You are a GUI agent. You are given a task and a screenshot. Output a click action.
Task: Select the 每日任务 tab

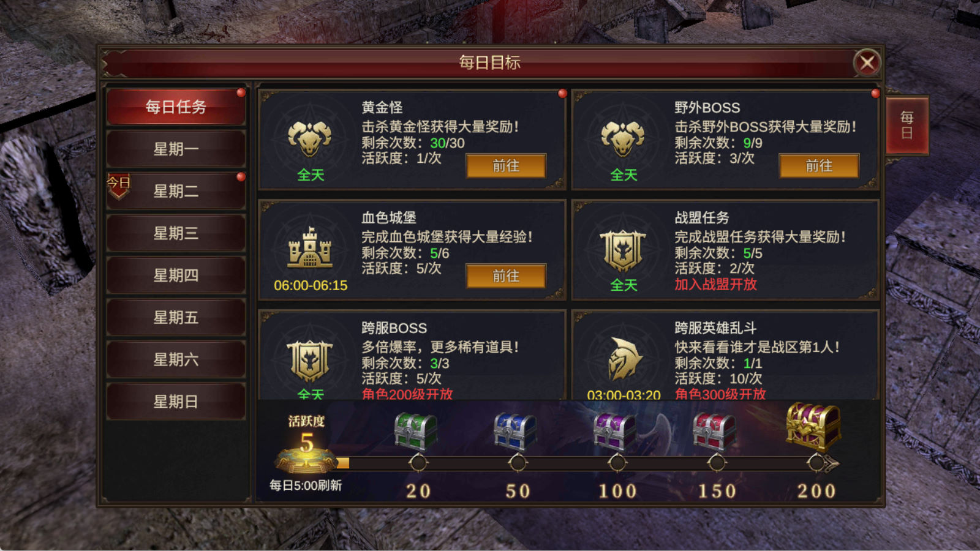pyautogui.click(x=176, y=107)
